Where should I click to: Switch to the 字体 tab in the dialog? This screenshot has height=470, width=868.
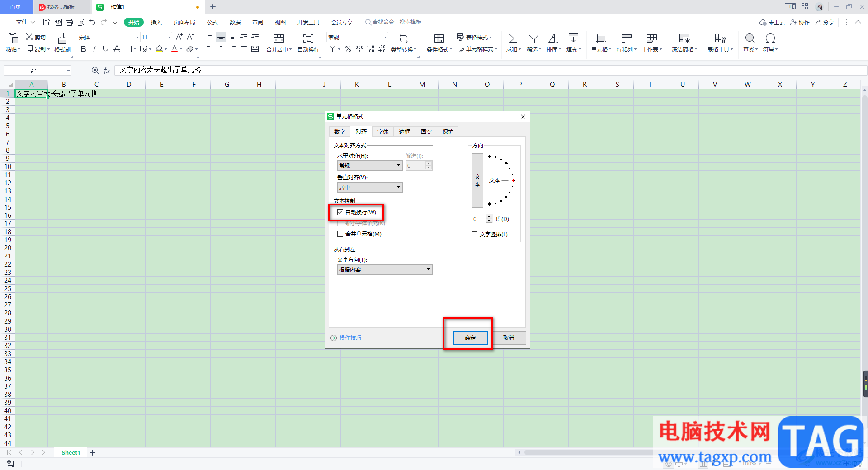[x=383, y=132]
